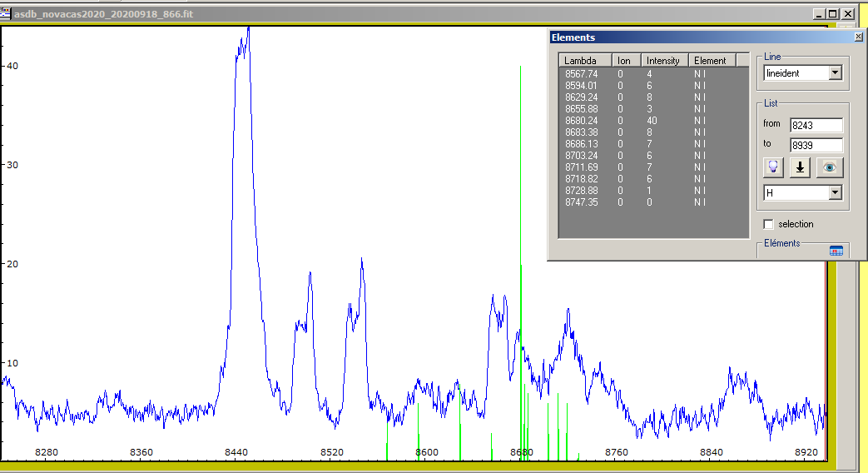Click the 'from' wavelength field with 8243
The width and height of the screenshot is (868, 473).
pyautogui.click(x=816, y=125)
